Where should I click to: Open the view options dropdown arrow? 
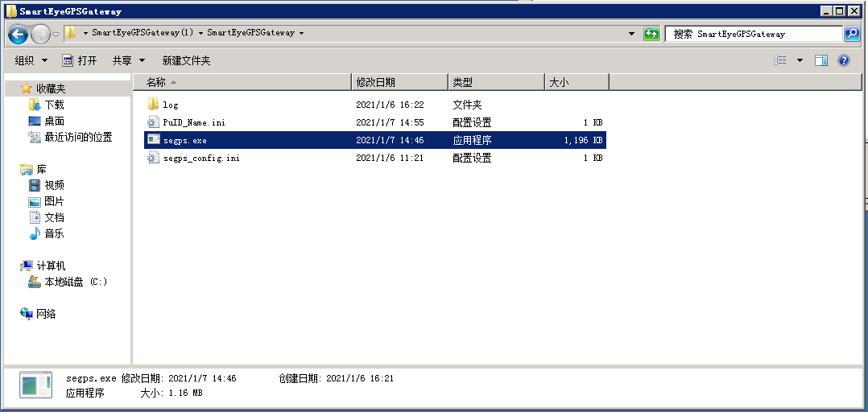800,60
